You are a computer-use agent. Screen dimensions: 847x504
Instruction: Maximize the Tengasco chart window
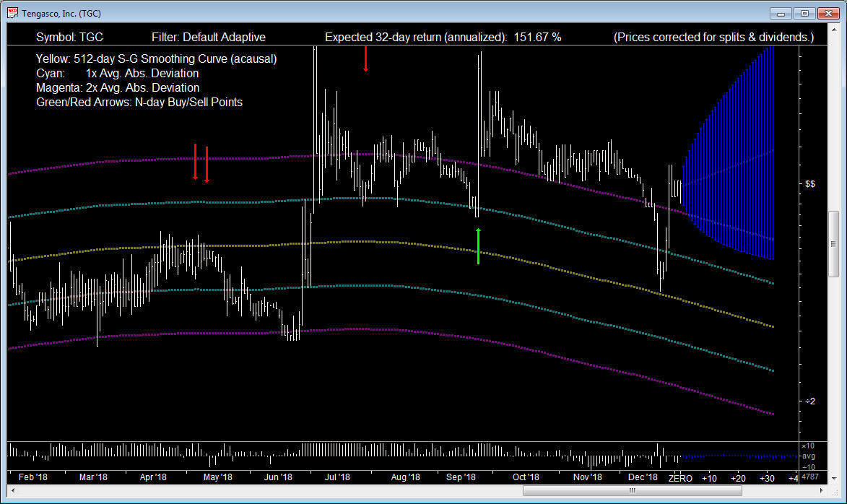(x=804, y=13)
